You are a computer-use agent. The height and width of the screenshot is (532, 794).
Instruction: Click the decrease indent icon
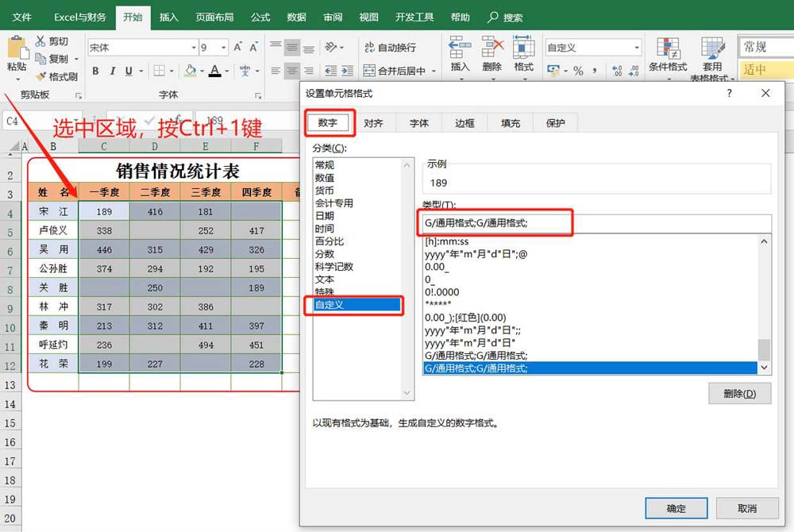tap(330, 71)
